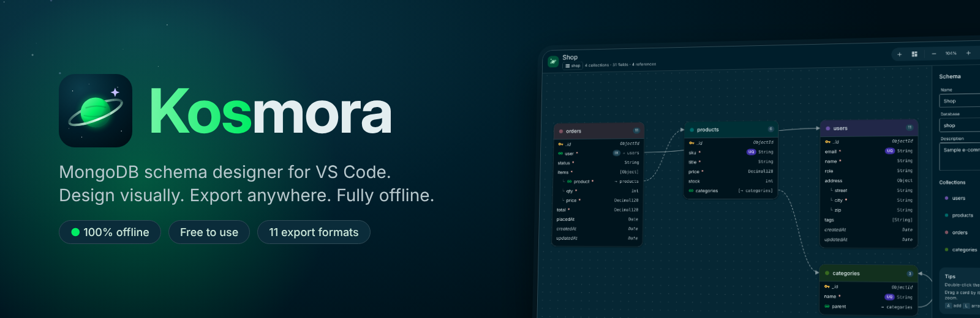Click the 104% zoom level indicator
This screenshot has height=318, width=980.
pyautogui.click(x=951, y=53)
